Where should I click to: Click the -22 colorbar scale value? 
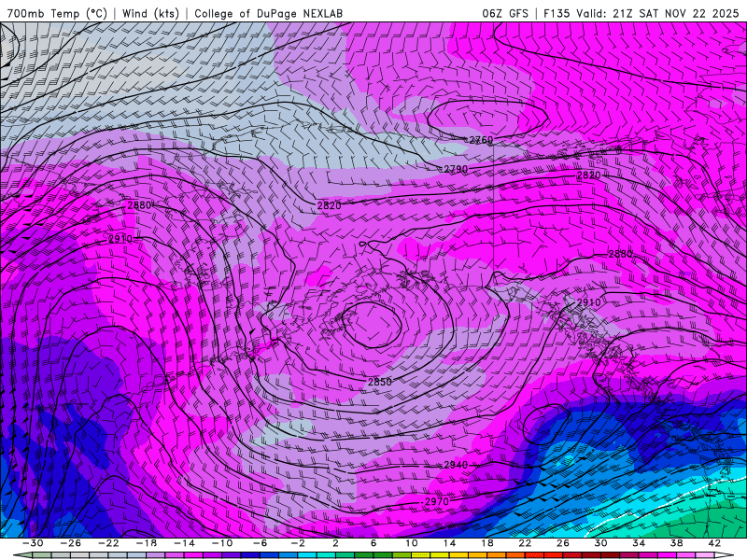(x=108, y=543)
